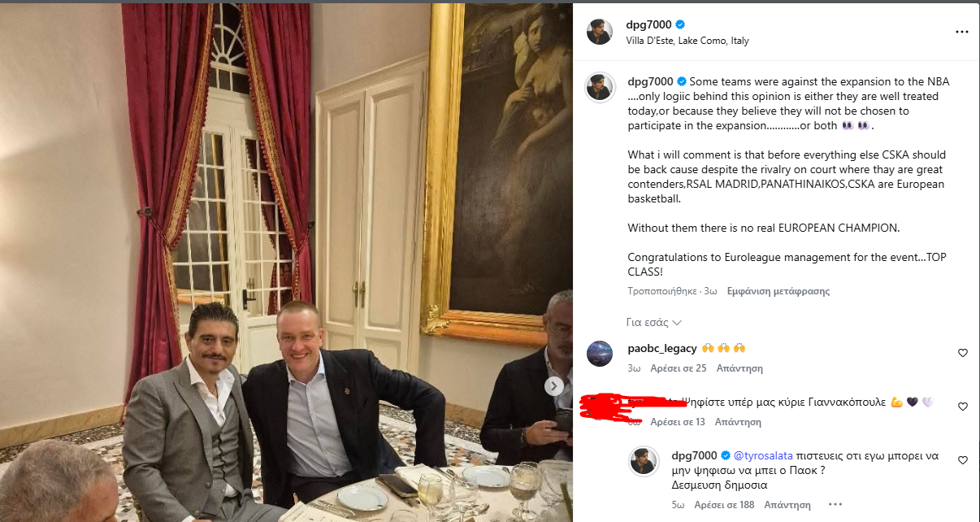Like dpg7000's reply with heart icon
980x522 pixels.
(x=963, y=460)
